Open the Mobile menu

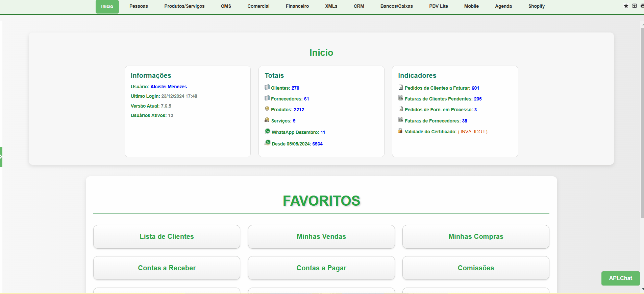471,6
